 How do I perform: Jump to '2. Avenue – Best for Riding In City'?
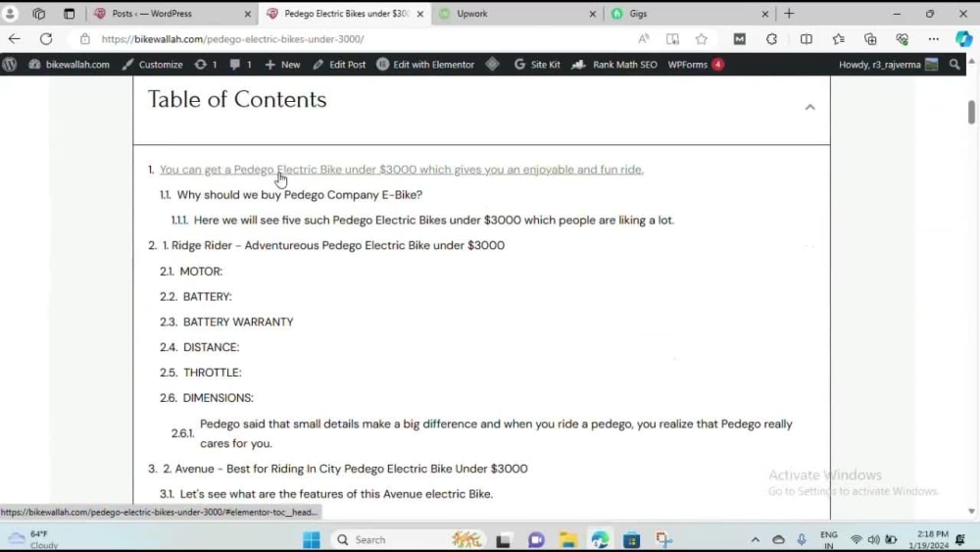(x=345, y=469)
